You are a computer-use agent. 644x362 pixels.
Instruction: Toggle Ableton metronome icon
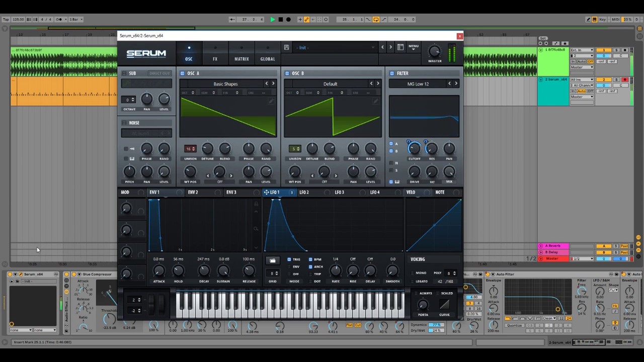click(x=59, y=19)
